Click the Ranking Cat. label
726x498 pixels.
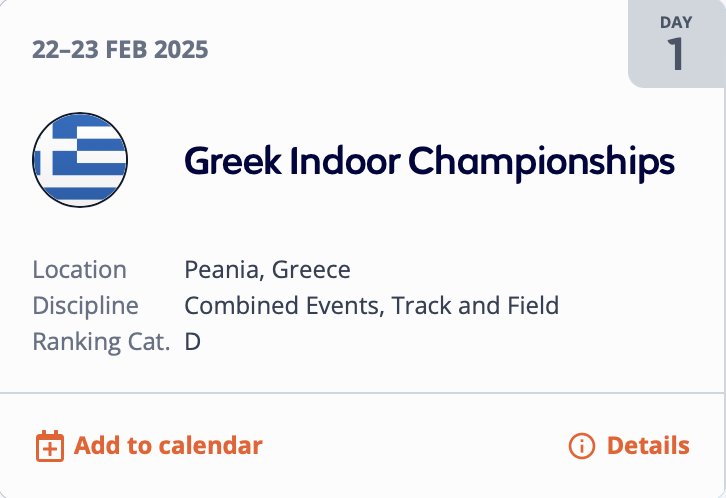click(102, 342)
